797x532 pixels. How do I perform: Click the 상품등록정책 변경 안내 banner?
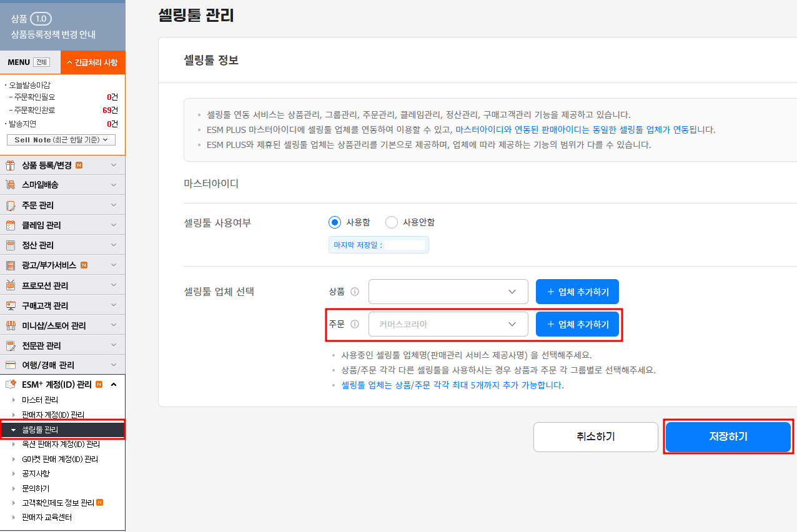click(x=53, y=35)
